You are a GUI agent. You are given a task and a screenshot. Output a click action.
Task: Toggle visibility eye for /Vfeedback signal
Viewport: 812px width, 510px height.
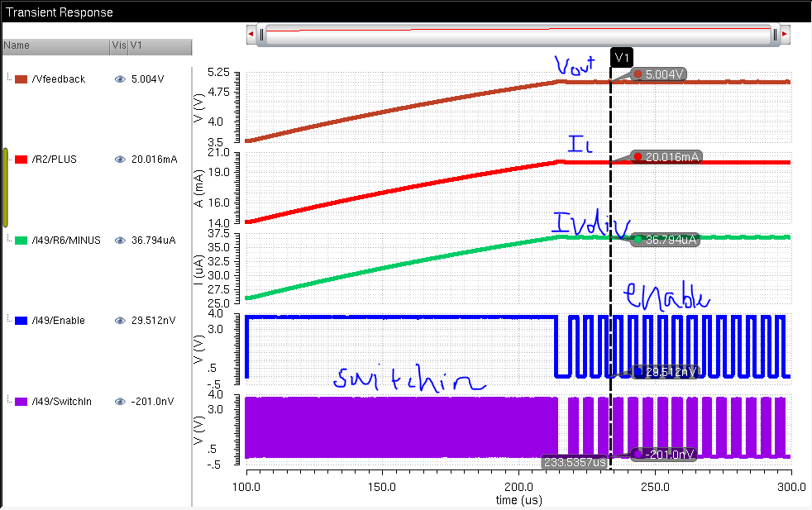pyautogui.click(x=120, y=79)
